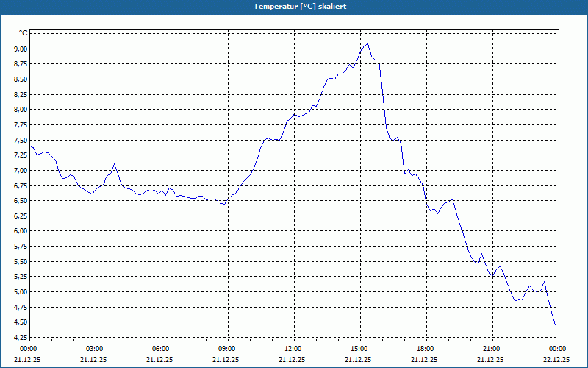Image resolution: width=588 pixels, height=368 pixels.
Task: Select the 5,75 y-axis label
Action: point(21,247)
